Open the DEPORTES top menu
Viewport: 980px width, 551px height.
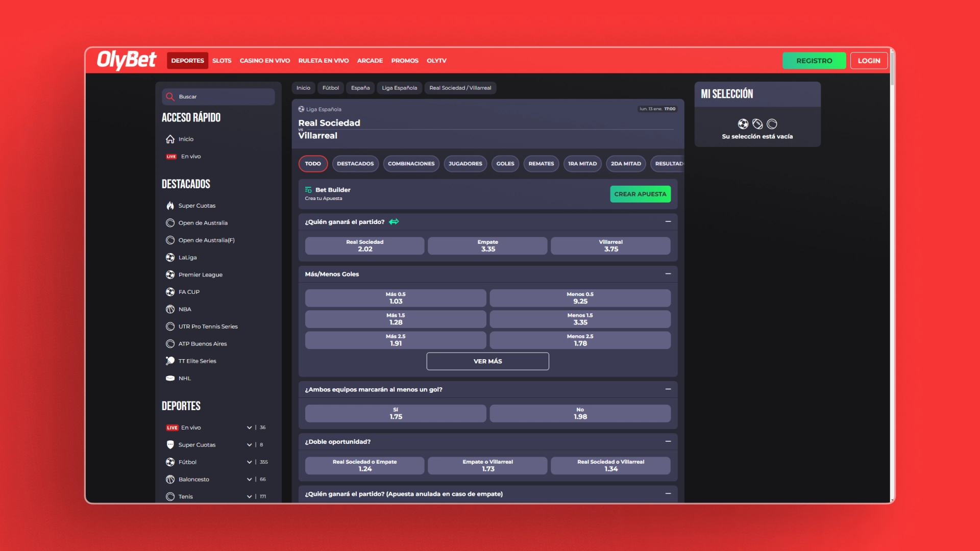coord(187,61)
